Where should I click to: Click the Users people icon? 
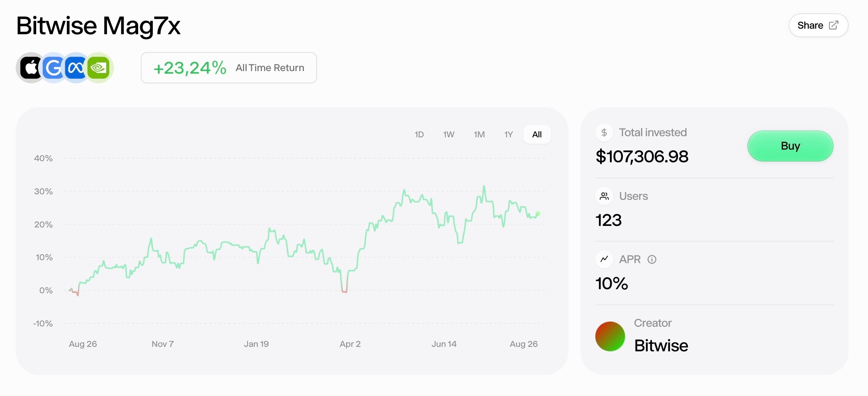point(604,196)
